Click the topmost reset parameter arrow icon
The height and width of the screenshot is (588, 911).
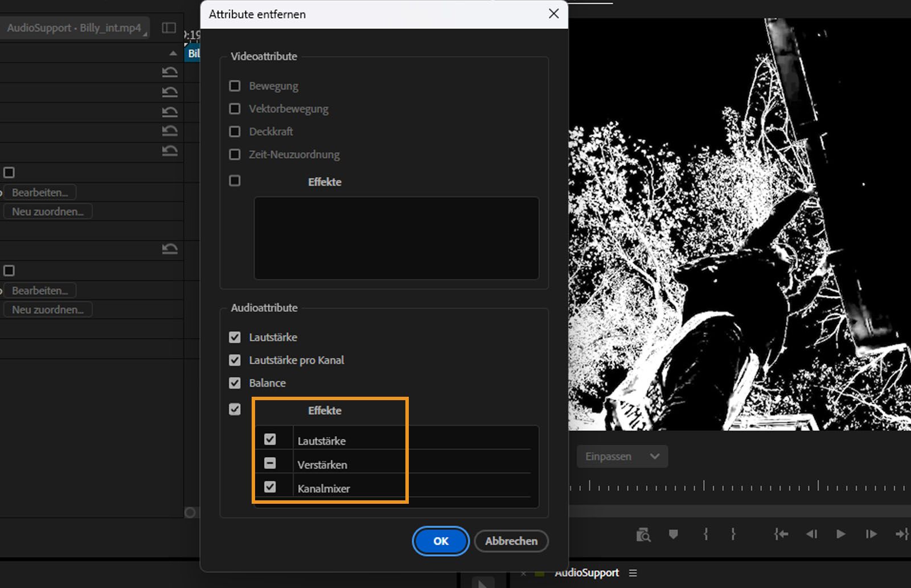(x=170, y=72)
